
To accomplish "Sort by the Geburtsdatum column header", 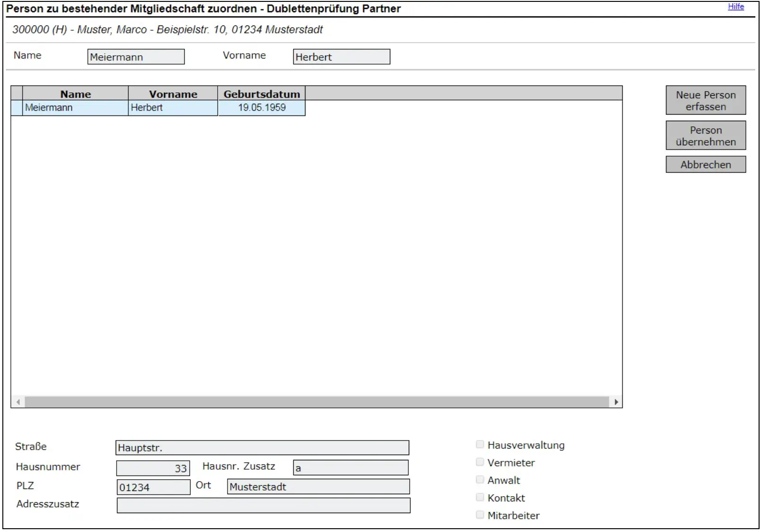I will click(262, 94).
